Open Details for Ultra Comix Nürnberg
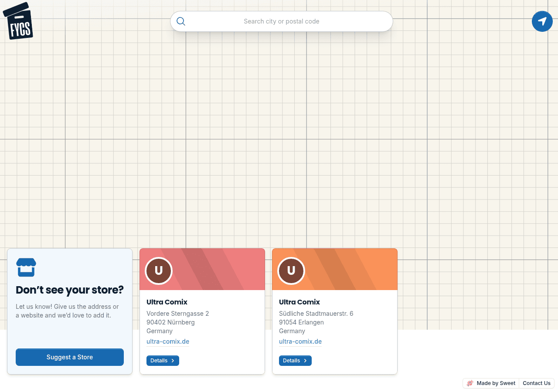Image resolution: width=558 pixels, height=392 pixels. coord(163,361)
